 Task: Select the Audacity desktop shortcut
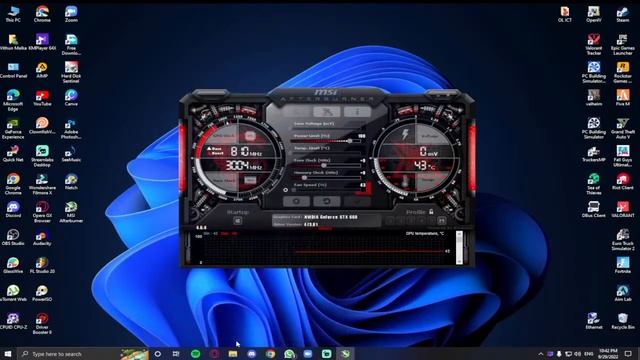(x=42, y=238)
